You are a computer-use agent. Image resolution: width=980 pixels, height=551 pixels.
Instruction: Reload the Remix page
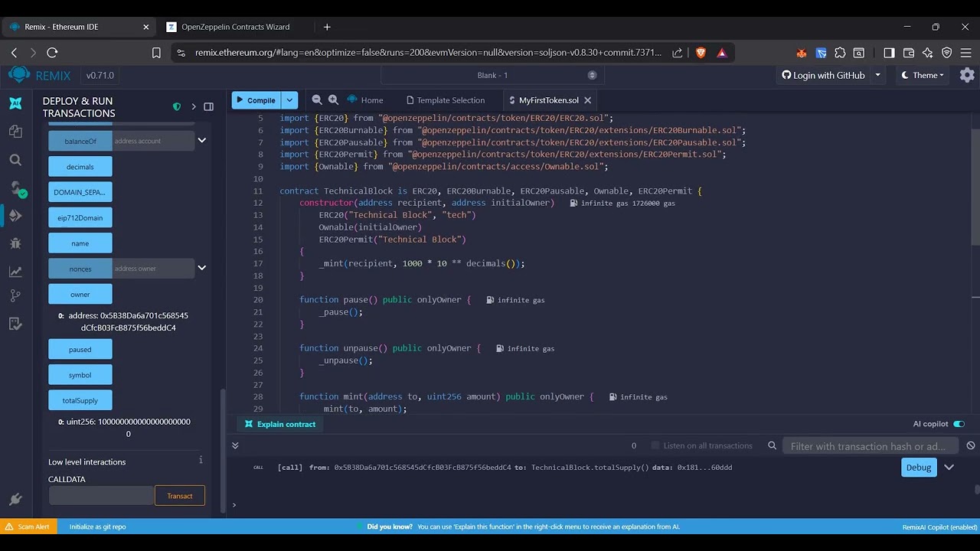point(52,53)
